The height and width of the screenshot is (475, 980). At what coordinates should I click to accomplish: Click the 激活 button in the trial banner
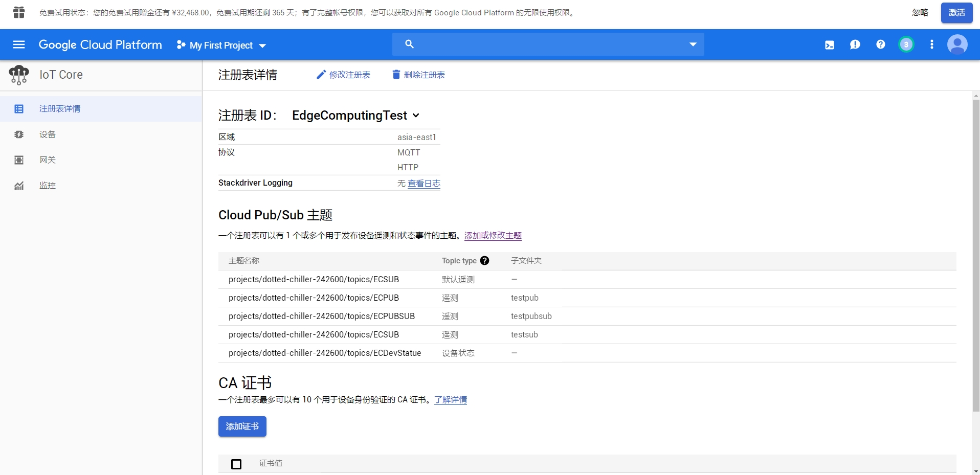pyautogui.click(x=956, y=12)
